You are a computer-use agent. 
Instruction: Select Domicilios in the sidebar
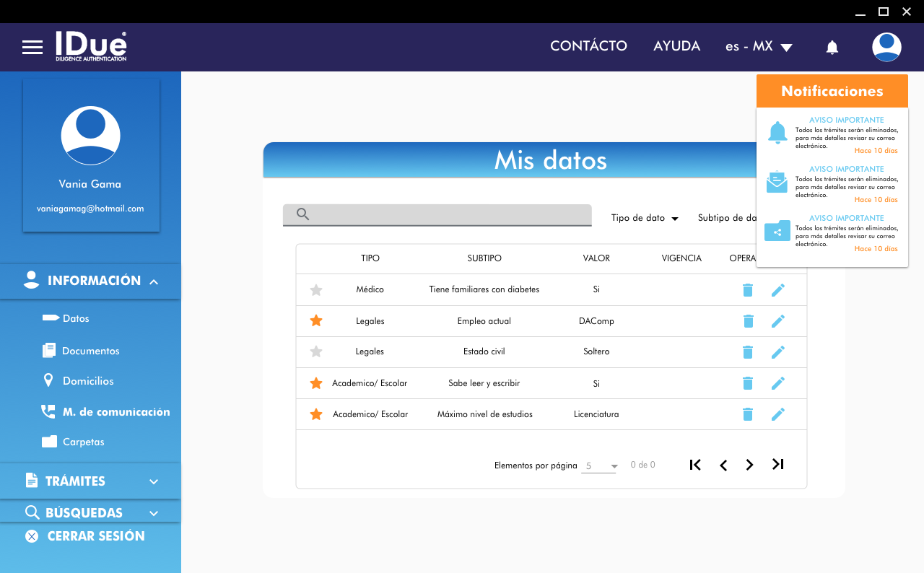(x=87, y=381)
